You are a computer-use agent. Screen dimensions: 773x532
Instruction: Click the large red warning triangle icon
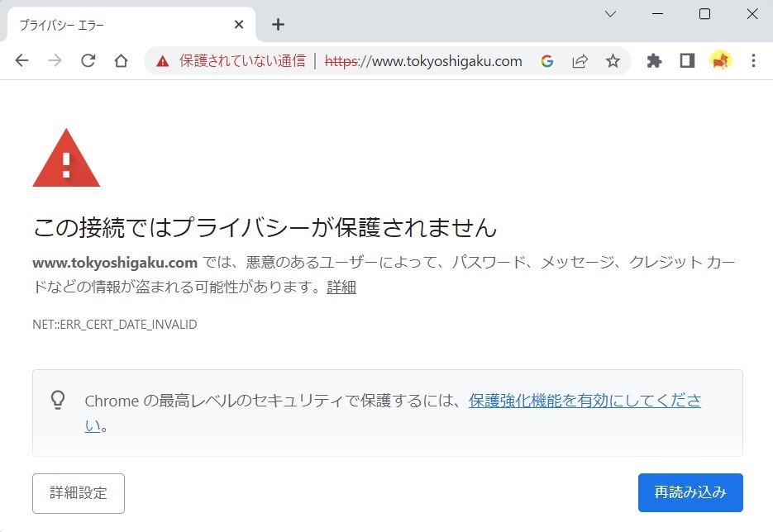coord(67,158)
